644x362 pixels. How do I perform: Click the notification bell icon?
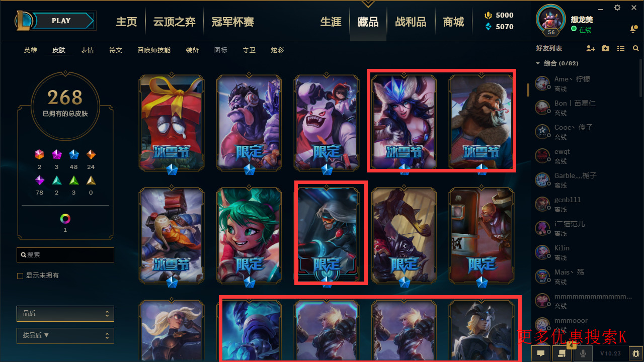(x=633, y=29)
